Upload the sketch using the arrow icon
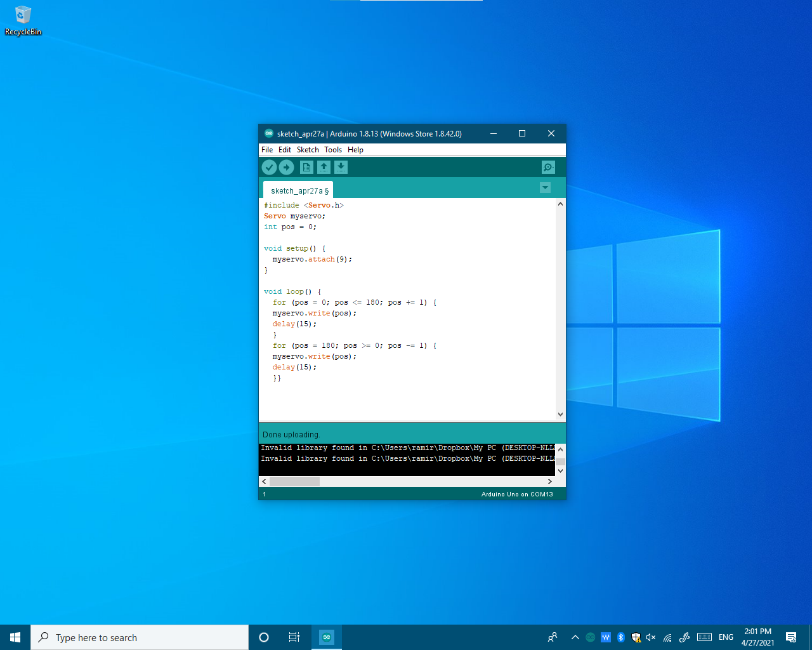Viewport: 812px width, 650px height. point(286,167)
